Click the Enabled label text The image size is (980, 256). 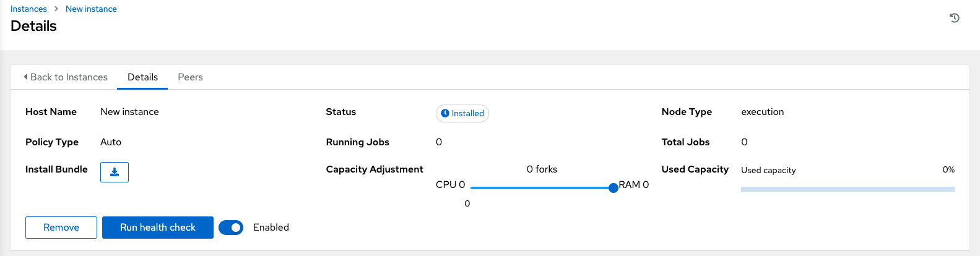[x=271, y=228]
